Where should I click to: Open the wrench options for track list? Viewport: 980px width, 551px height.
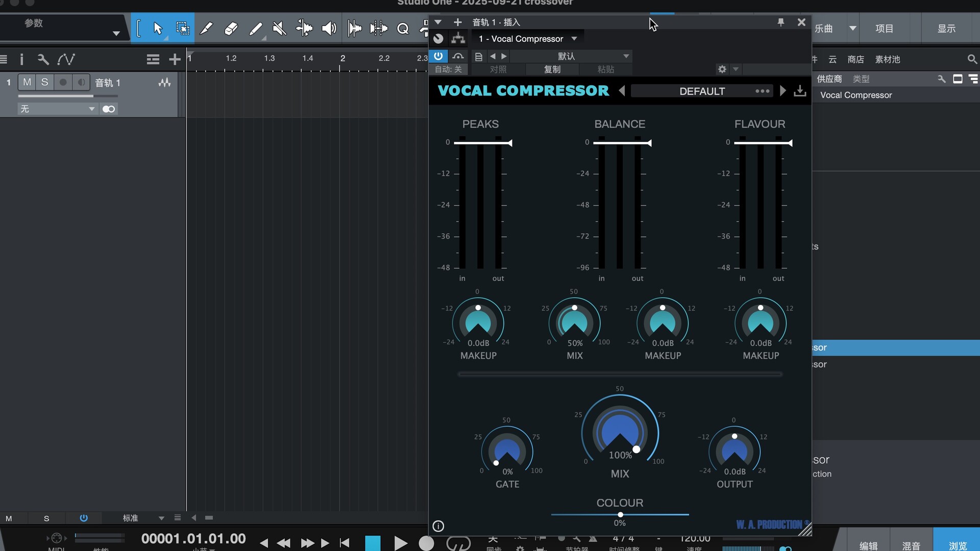tap(43, 59)
